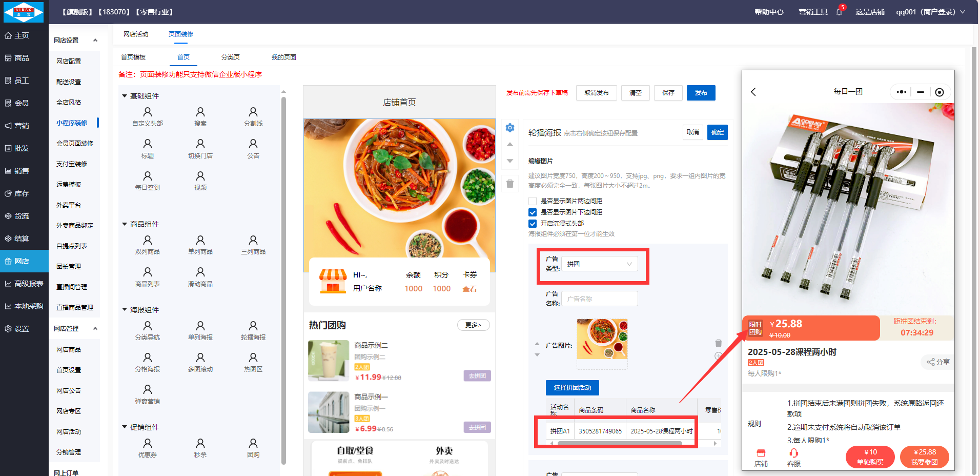Click the 选择拼团活动 button
The image size is (980, 476).
coord(572,388)
